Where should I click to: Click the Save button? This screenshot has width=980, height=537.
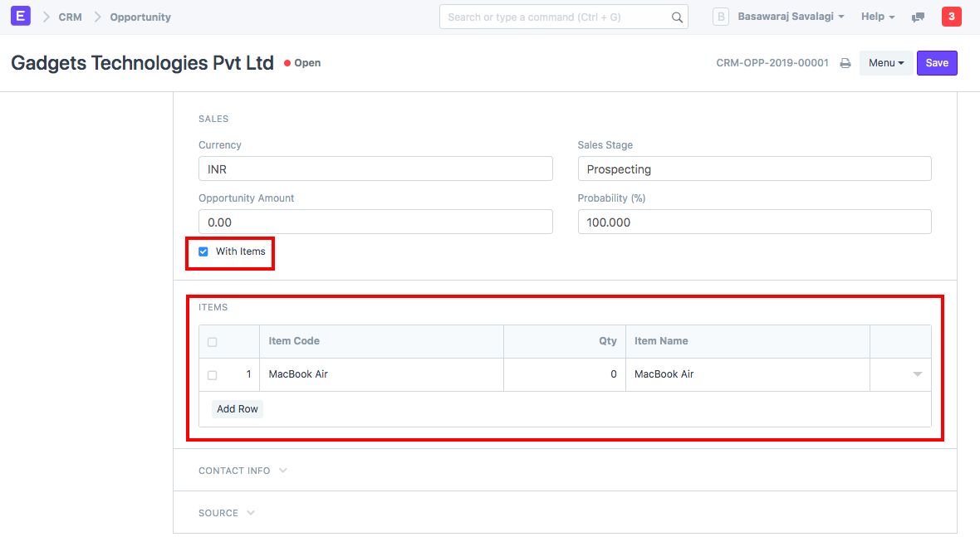[937, 63]
